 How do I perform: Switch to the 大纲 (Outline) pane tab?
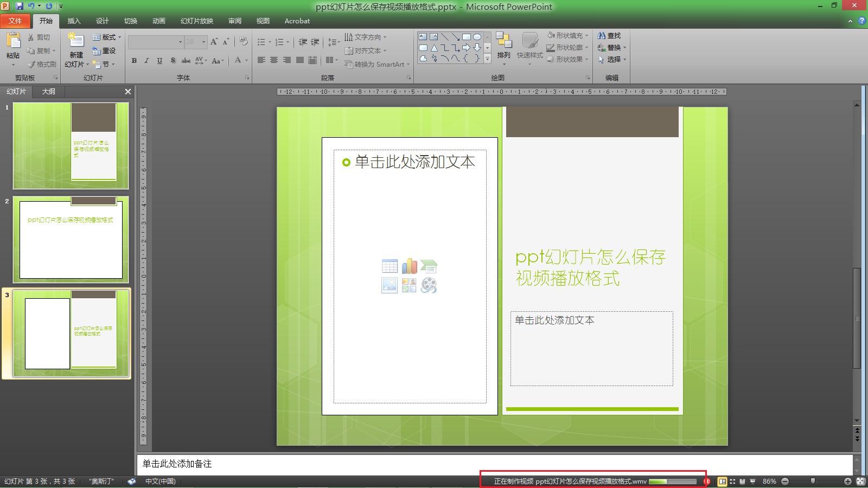coord(49,92)
